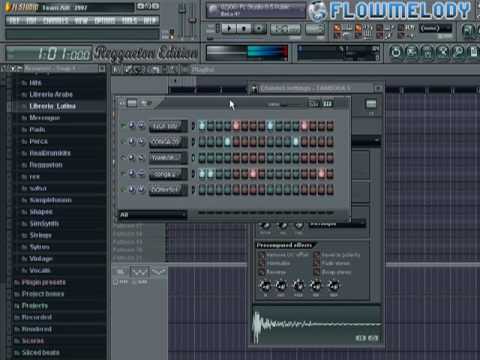The image size is (480, 360).
Task: Click the Stop button in transport
Action: point(244,29)
